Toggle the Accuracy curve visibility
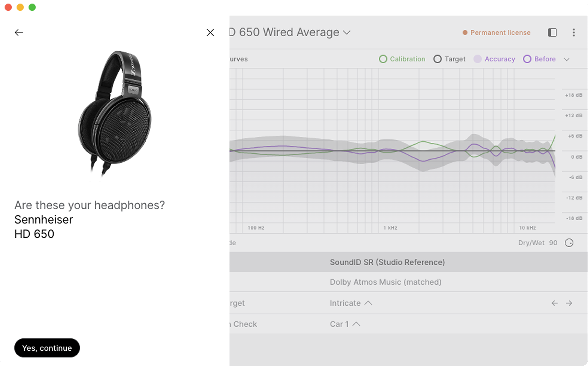This screenshot has height=366, width=588. pyautogui.click(x=478, y=59)
